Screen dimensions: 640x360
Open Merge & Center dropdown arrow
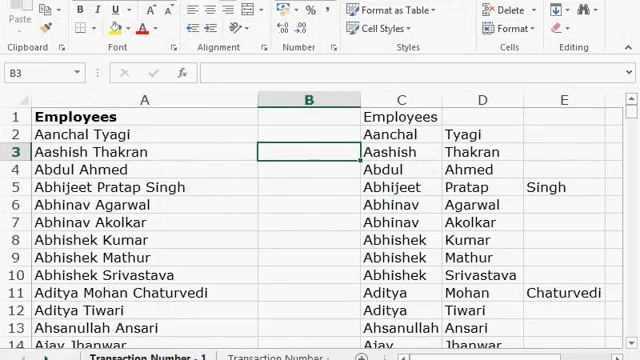[261, 10]
